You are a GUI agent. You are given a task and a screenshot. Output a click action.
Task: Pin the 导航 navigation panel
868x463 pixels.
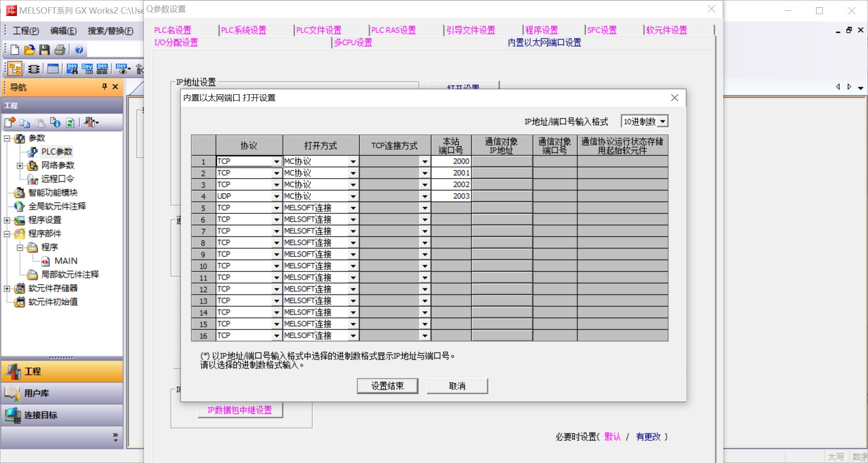105,87
